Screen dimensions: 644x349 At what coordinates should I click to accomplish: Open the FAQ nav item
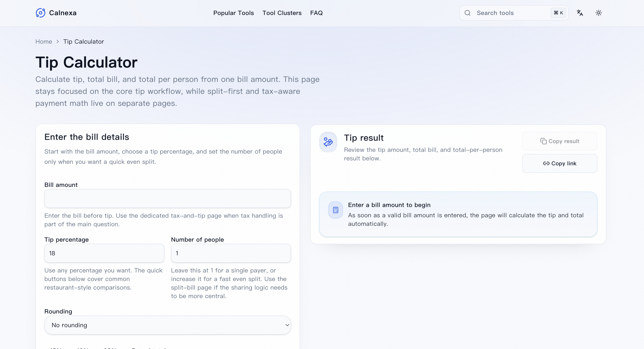pyautogui.click(x=316, y=13)
